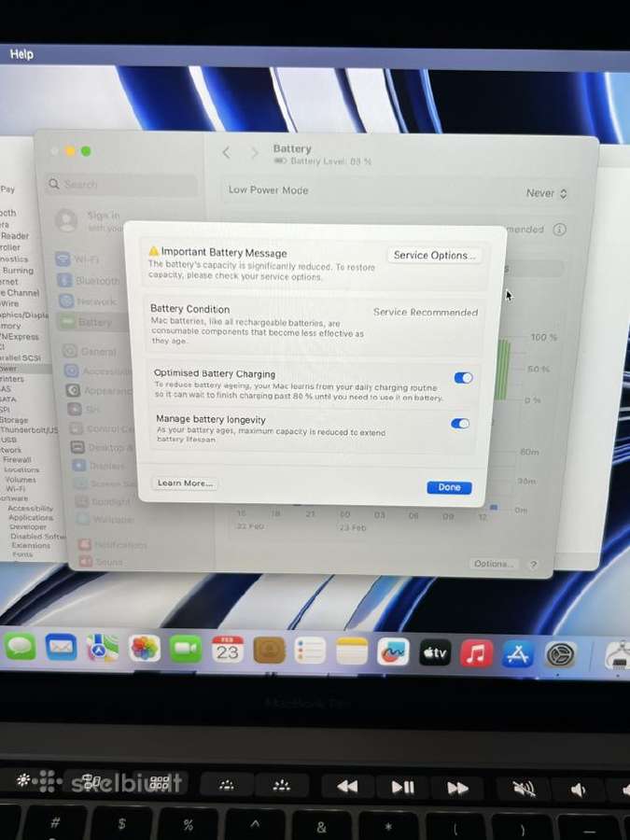Viewport: 630px width, 840px height.
Task: Launch Maps from the Dock
Action: [x=103, y=649]
